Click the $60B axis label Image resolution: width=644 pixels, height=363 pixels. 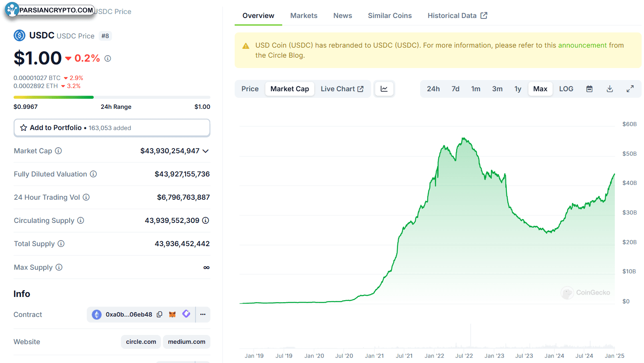(630, 124)
